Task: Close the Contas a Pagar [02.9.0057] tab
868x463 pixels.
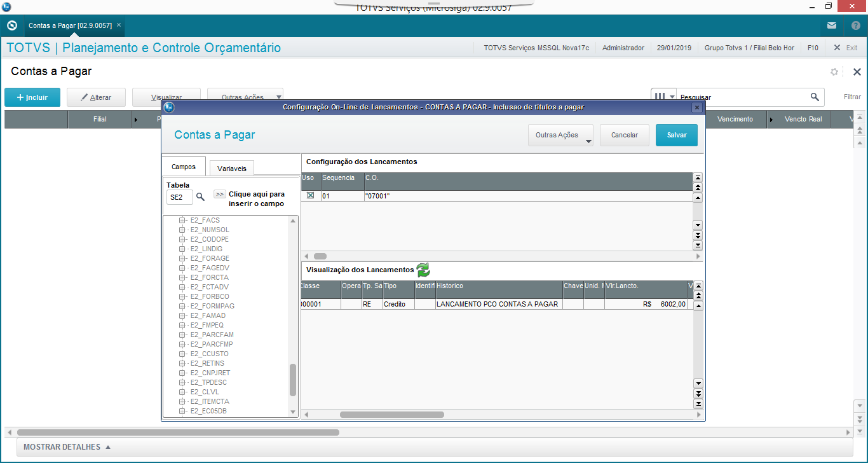Action: 119,25
